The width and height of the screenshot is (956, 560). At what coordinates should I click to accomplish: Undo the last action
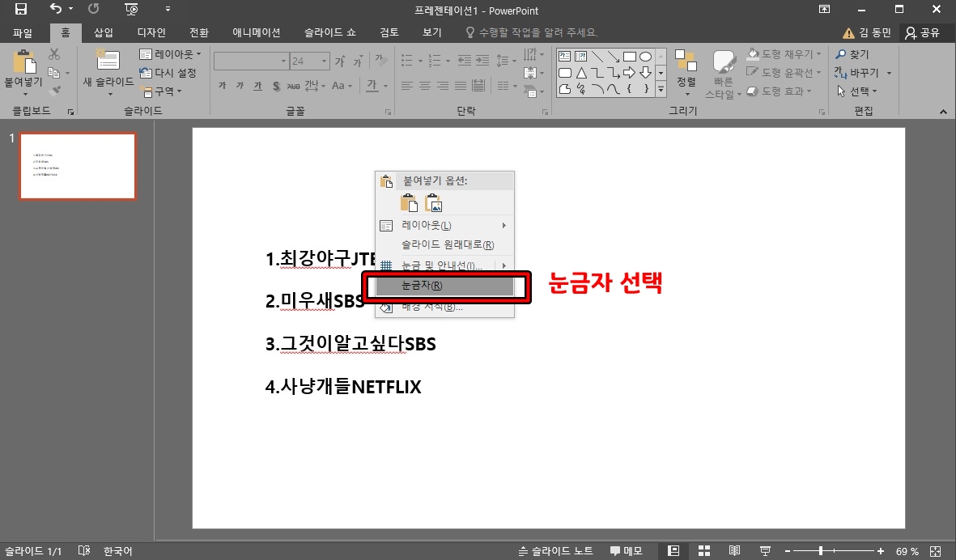56,9
